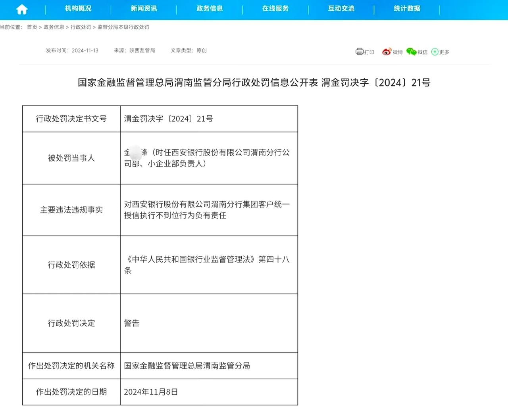Click the 作出处罚决定的机关名称 header cell
This screenshot has width=508, height=420.
click(71, 366)
